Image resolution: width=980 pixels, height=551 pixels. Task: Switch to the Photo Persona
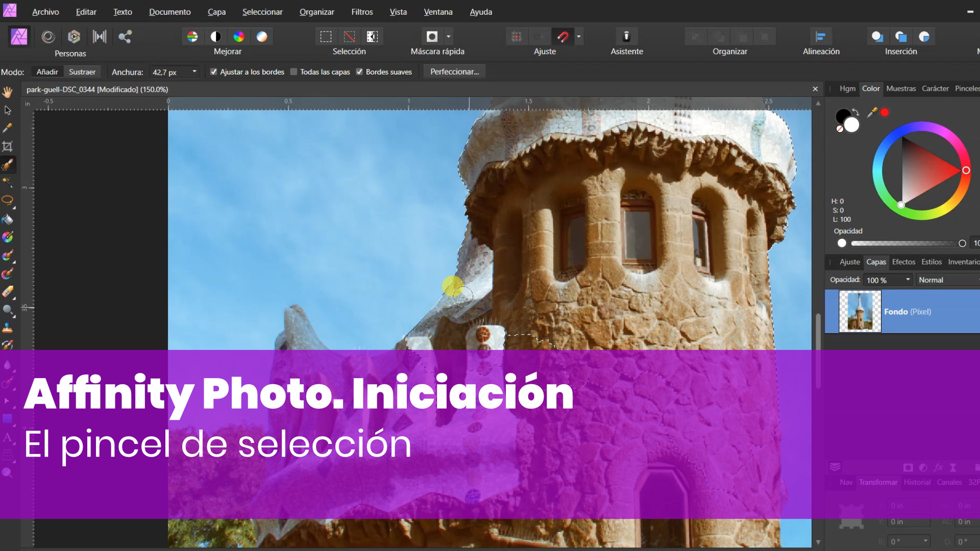tap(19, 37)
